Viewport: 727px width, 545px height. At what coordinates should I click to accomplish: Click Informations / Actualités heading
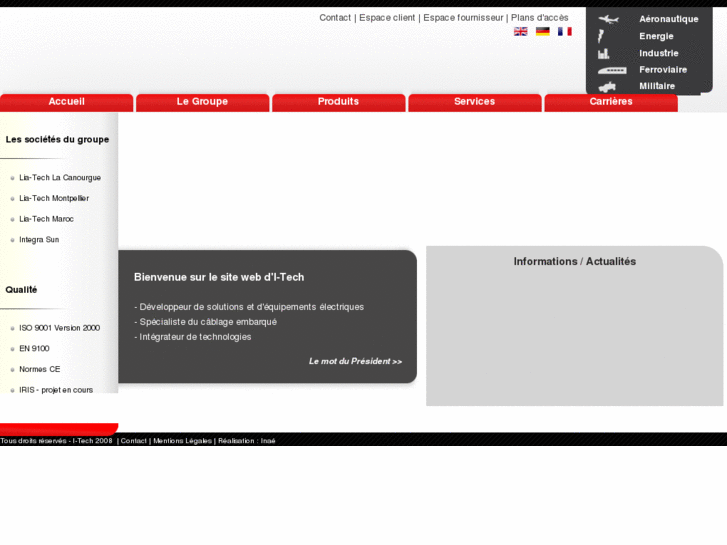[575, 262]
